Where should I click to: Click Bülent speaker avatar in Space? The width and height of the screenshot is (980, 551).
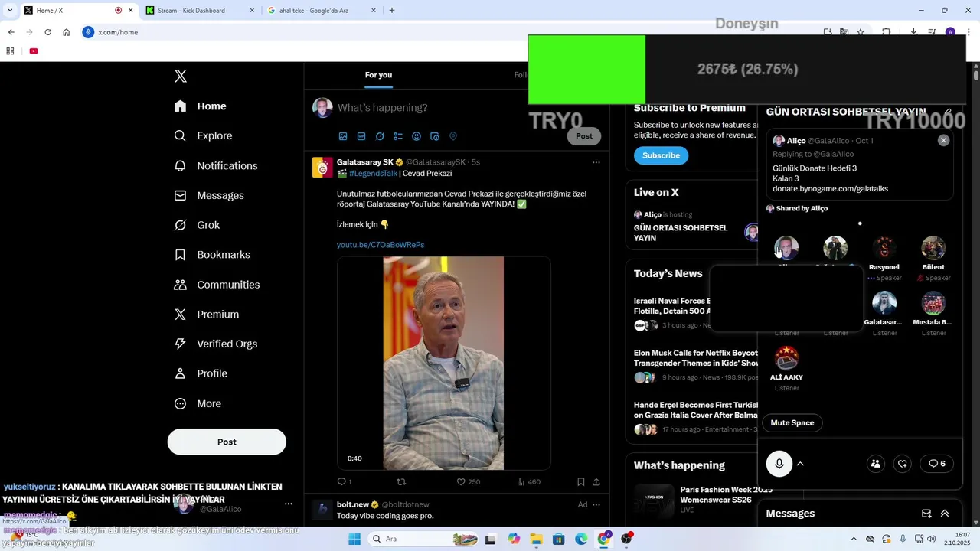click(933, 248)
